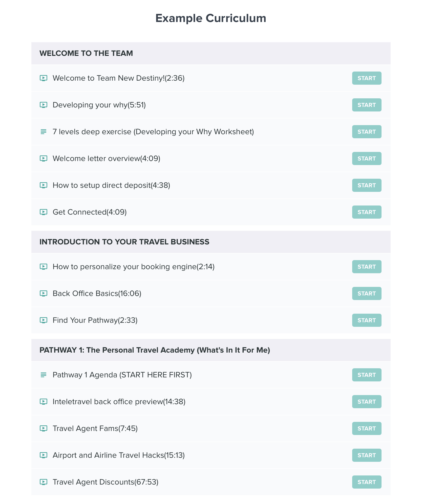This screenshot has height=504, width=422.
Task: Start Inteletravel back office preview lesson
Action: coord(367,402)
